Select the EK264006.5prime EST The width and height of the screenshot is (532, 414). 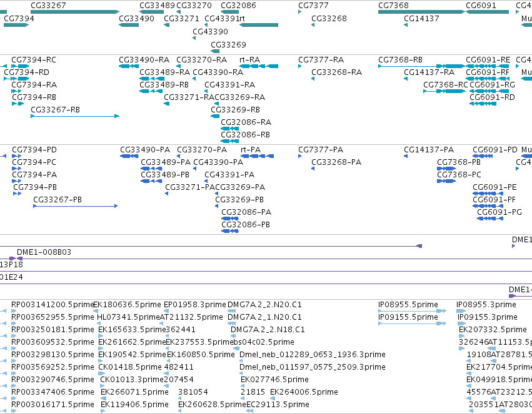[x=272, y=398]
